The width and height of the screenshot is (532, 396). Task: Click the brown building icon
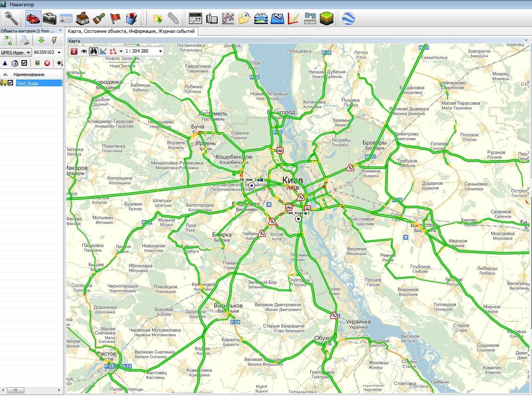[82, 19]
